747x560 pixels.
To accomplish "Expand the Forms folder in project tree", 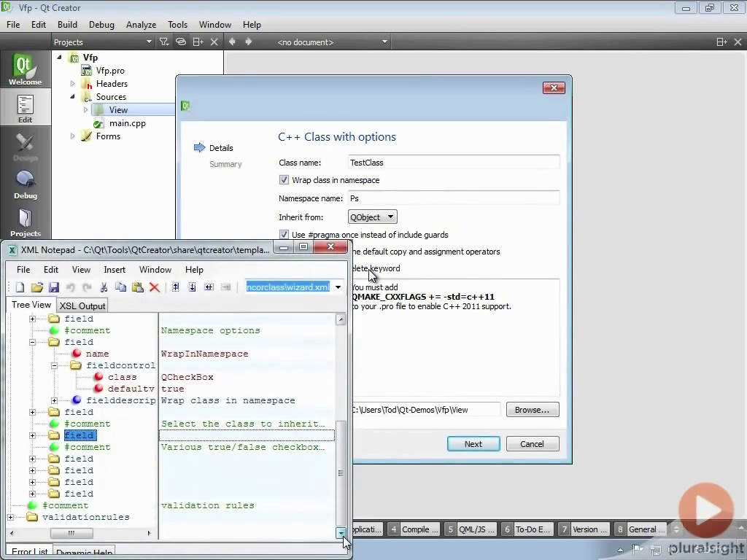I will point(72,136).
